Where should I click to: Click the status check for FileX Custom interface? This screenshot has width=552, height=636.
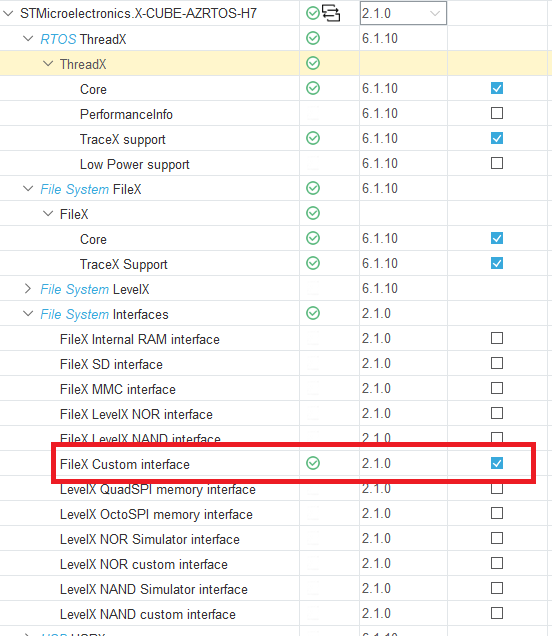click(x=313, y=463)
